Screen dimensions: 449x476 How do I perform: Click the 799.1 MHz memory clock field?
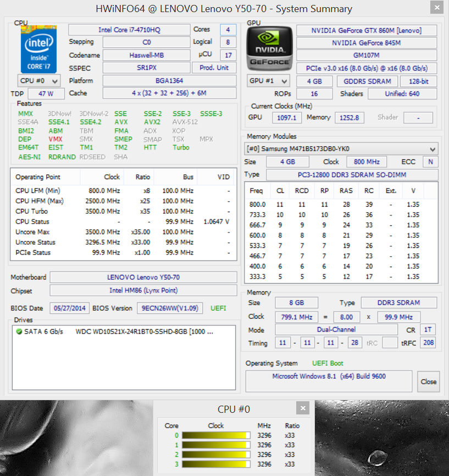(297, 317)
